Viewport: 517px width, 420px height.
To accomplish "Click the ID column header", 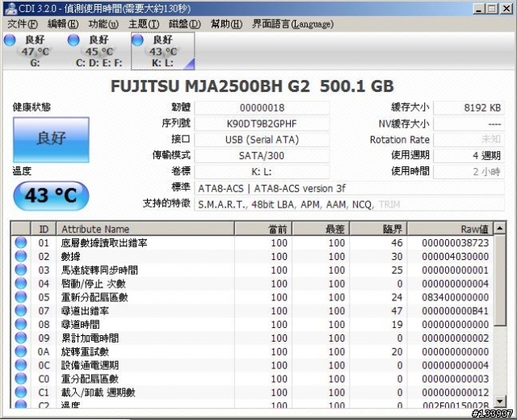I will (x=43, y=229).
